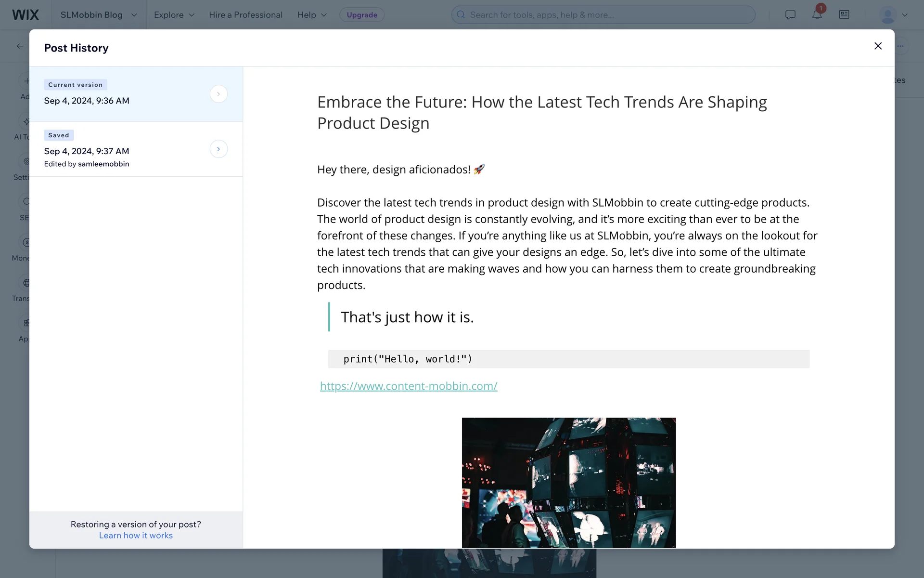Click the search magnifier icon
This screenshot has height=578, width=924.
(461, 14)
